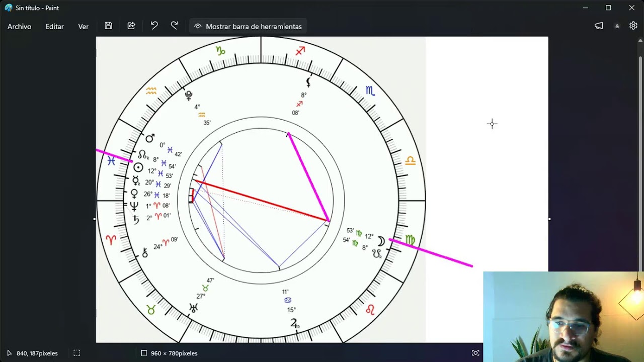Click the red Sagittarius glyph on chart's outer ring
Viewport: 644px width, 362px height.
300,51
